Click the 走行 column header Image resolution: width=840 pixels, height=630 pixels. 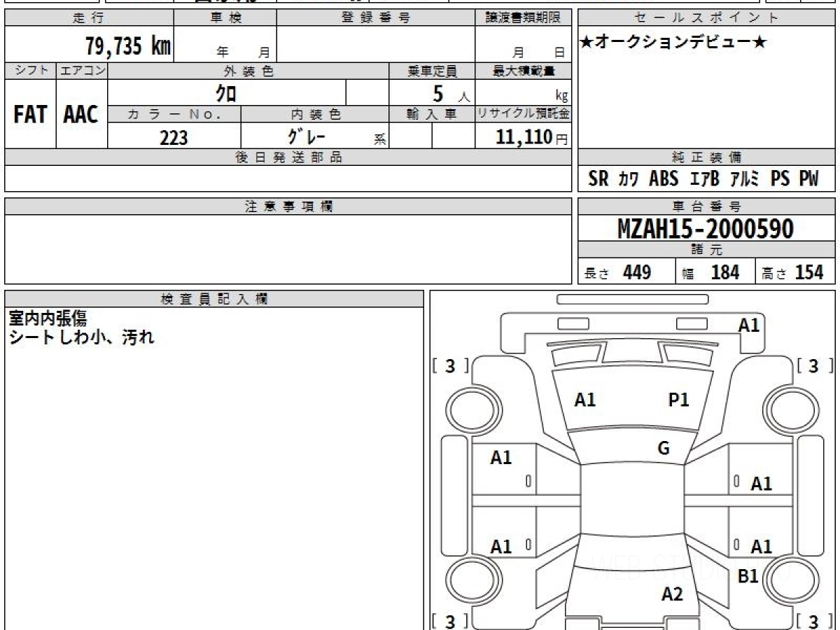(x=89, y=18)
